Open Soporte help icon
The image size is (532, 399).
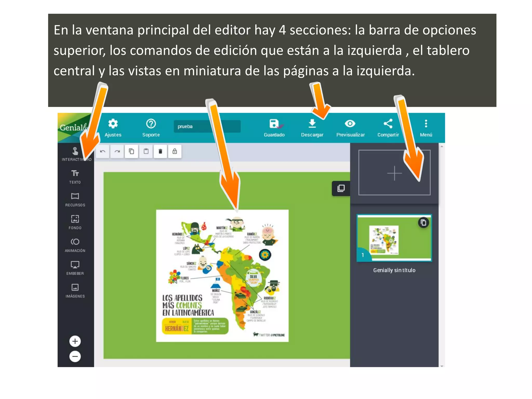(x=151, y=124)
